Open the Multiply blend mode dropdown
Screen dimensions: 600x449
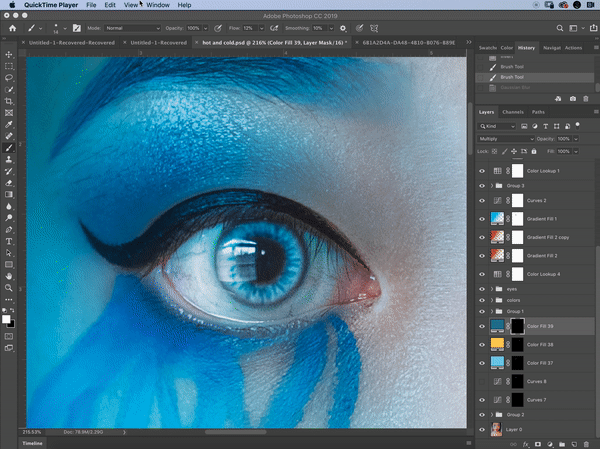(505, 139)
